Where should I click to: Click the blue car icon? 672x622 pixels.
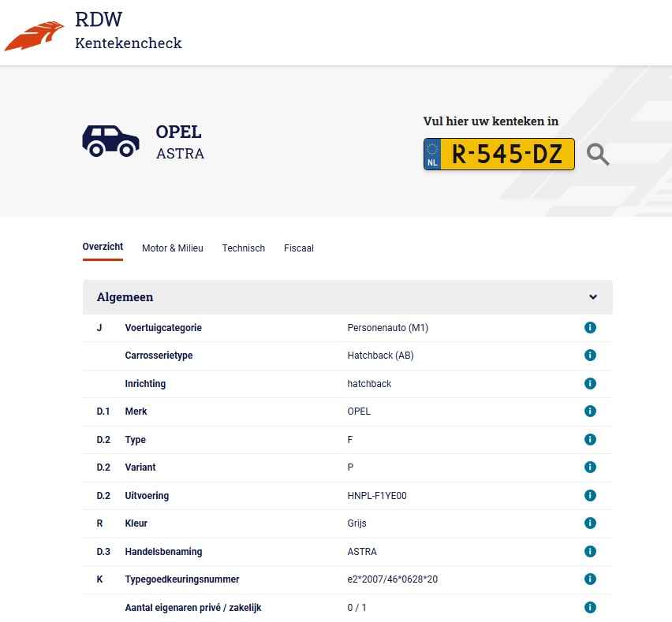(x=110, y=140)
